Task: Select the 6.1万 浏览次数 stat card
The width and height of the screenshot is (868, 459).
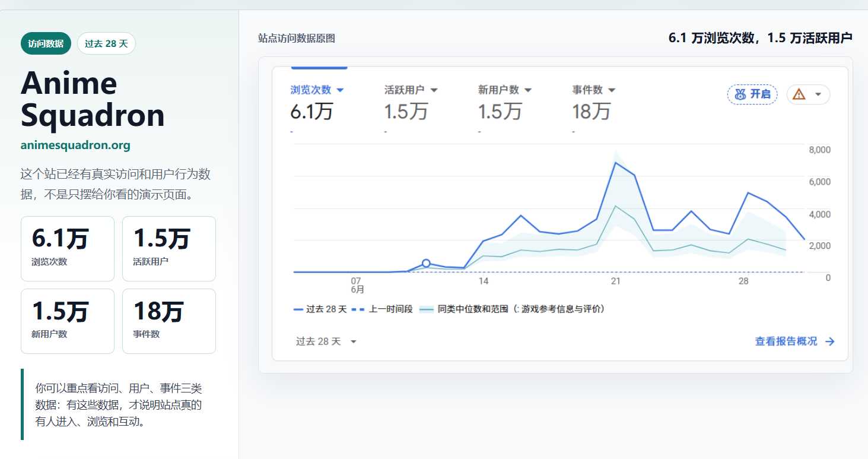Action: [68, 249]
